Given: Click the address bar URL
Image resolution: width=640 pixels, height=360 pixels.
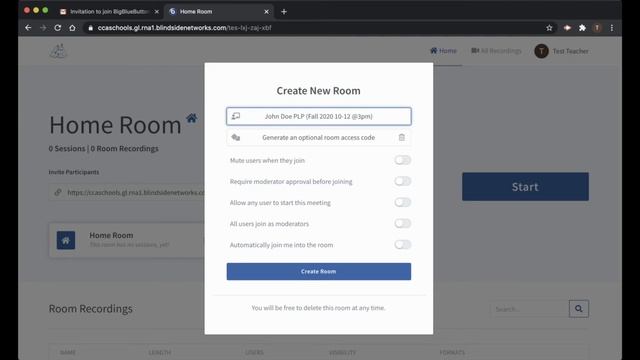Looking at the screenshot, I should point(184,28).
